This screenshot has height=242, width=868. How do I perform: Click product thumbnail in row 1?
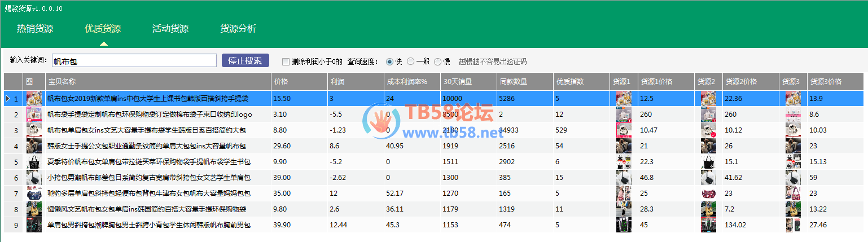[x=34, y=99]
